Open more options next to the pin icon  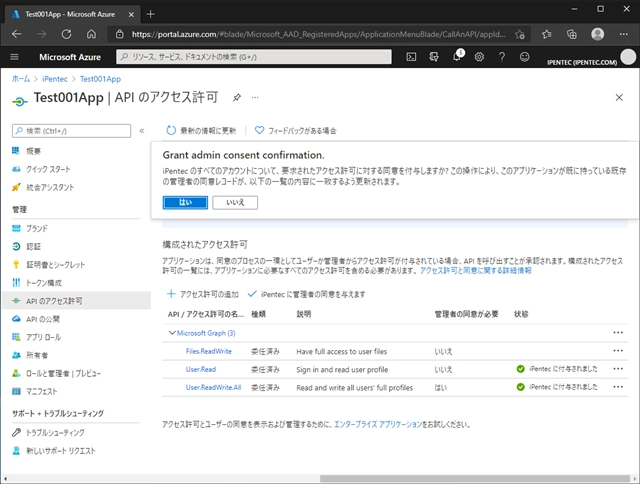255,98
